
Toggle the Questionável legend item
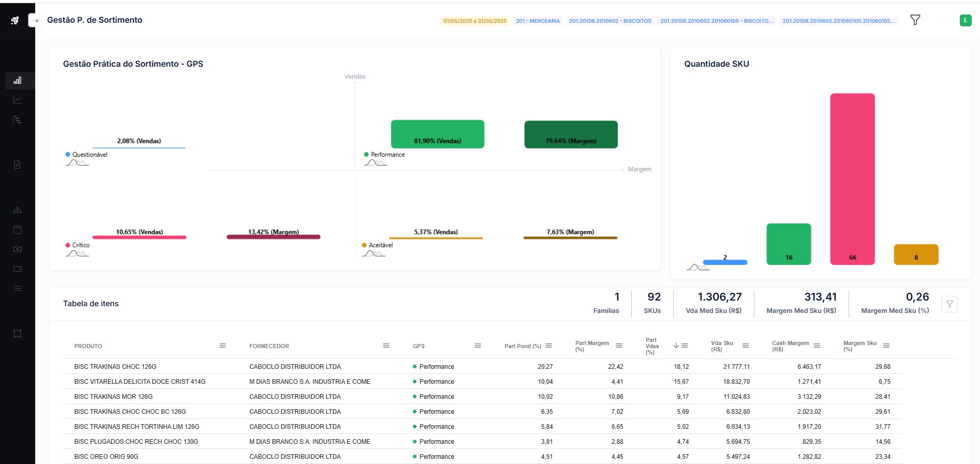[x=89, y=155]
